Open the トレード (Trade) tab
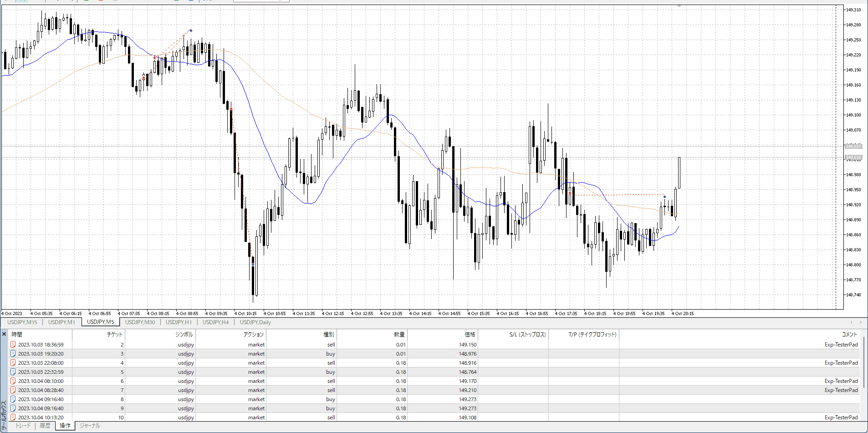Viewport: 868px width, 433px height. point(23,426)
